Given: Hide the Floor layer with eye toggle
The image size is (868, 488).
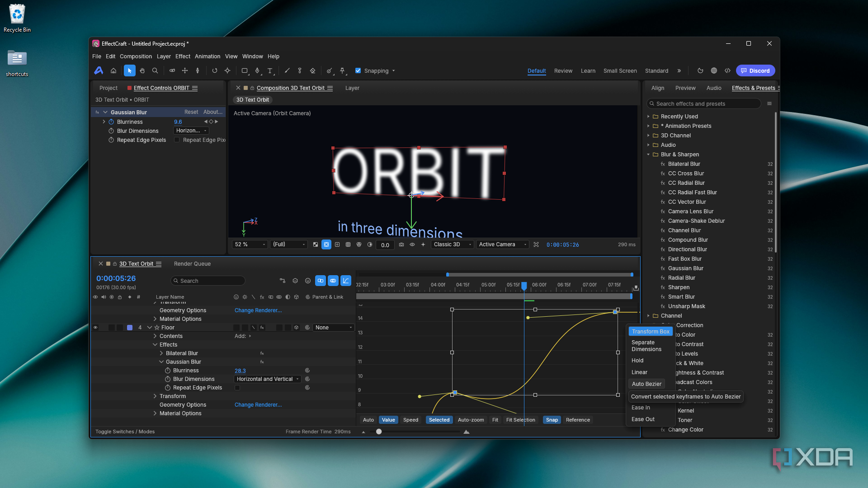Looking at the screenshot, I should pos(95,328).
